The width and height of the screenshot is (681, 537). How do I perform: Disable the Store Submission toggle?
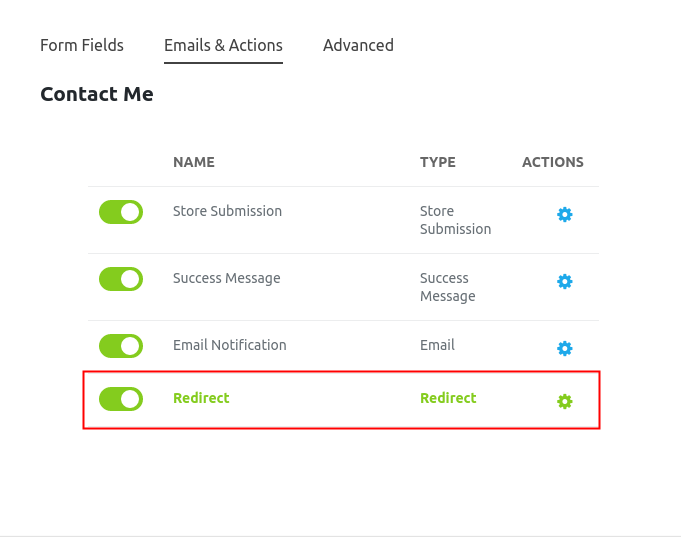121,212
